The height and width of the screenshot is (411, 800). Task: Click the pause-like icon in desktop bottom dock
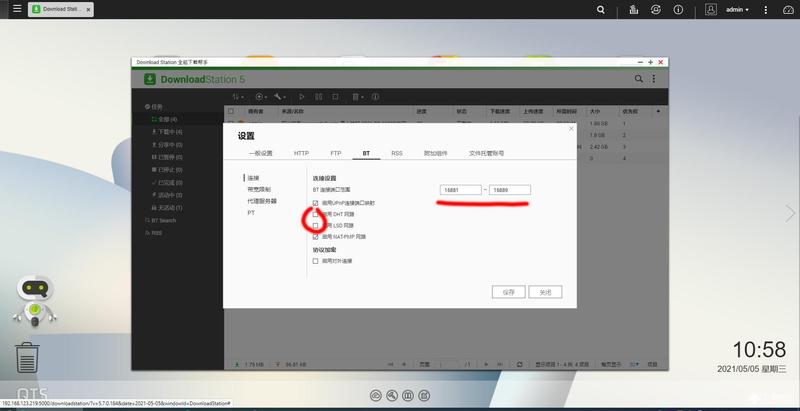click(408, 395)
